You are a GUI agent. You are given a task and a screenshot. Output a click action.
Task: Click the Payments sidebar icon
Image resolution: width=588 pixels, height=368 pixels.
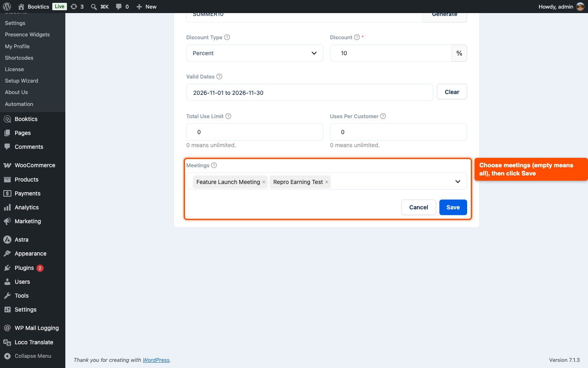click(7, 193)
